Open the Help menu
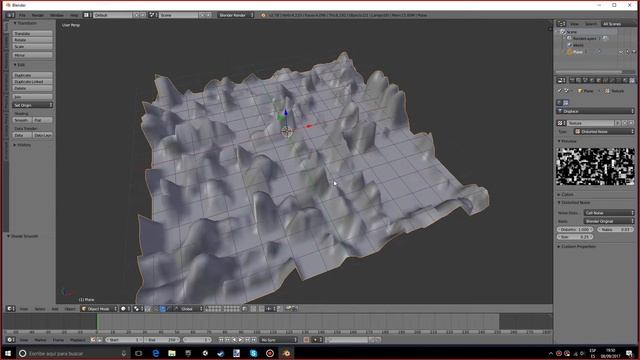The image size is (640, 360). coord(74,15)
